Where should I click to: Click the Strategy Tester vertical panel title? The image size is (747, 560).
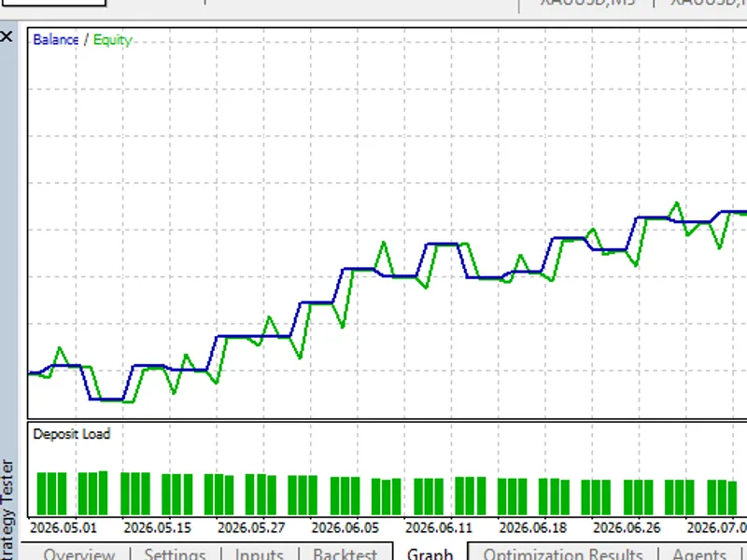pos(7,509)
